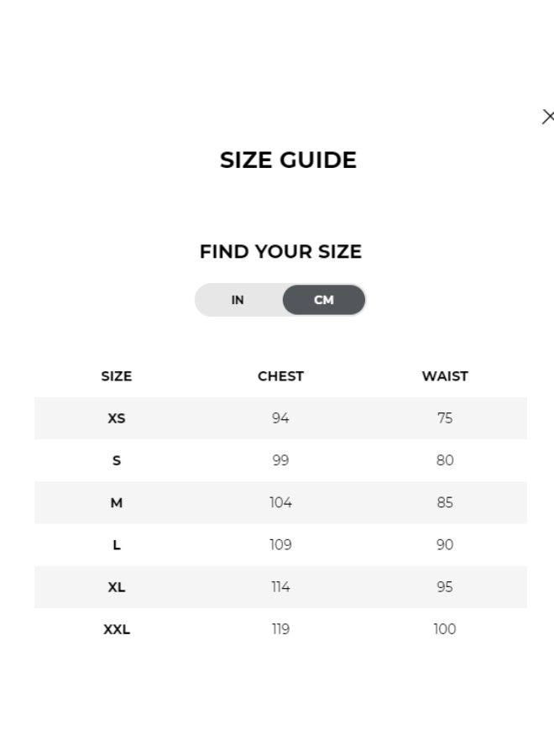
Task: Click the WAIST column header
Action: point(445,376)
